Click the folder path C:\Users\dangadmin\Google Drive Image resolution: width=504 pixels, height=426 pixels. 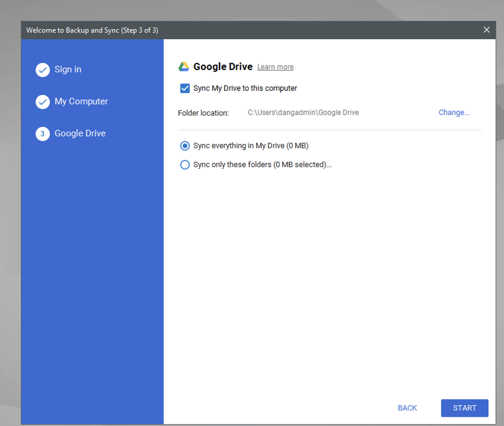point(303,113)
